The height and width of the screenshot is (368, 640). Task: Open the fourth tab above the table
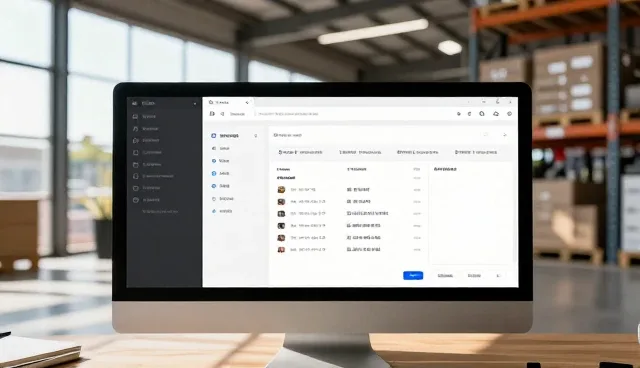476,152
